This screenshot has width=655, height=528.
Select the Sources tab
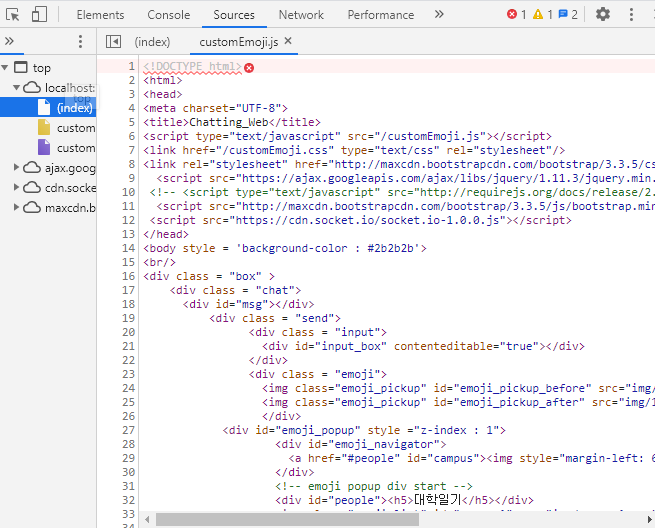[x=234, y=15]
